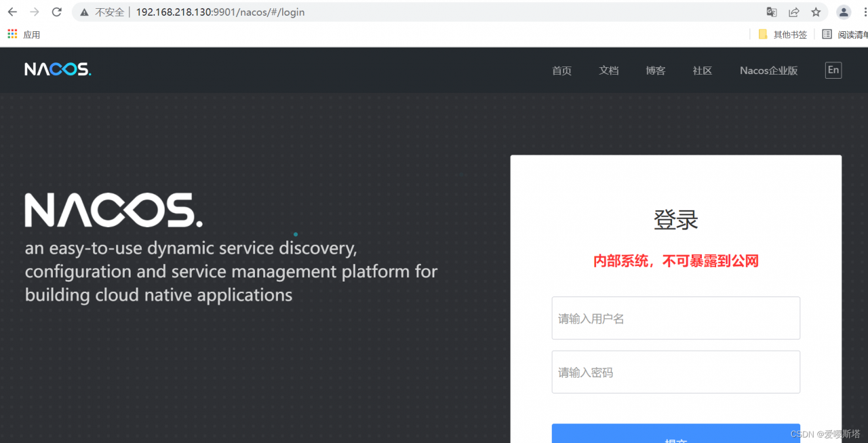Visit 社区 via the navigation bar
The image size is (868, 443).
702,70
